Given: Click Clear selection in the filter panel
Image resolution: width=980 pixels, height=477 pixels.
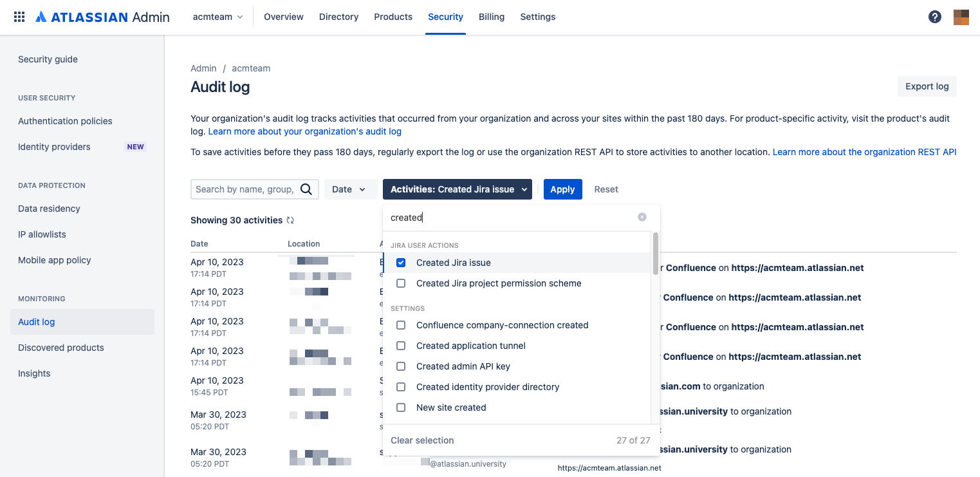Looking at the screenshot, I should [422, 440].
